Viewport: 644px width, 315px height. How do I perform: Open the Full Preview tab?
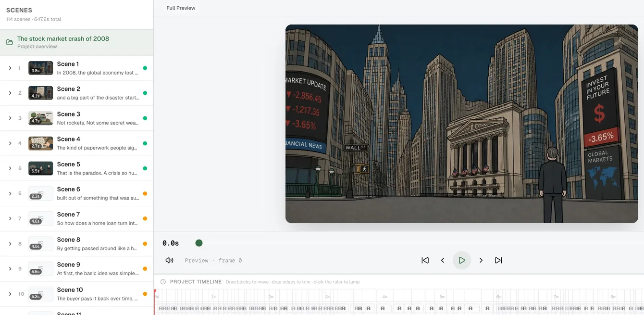(181, 8)
